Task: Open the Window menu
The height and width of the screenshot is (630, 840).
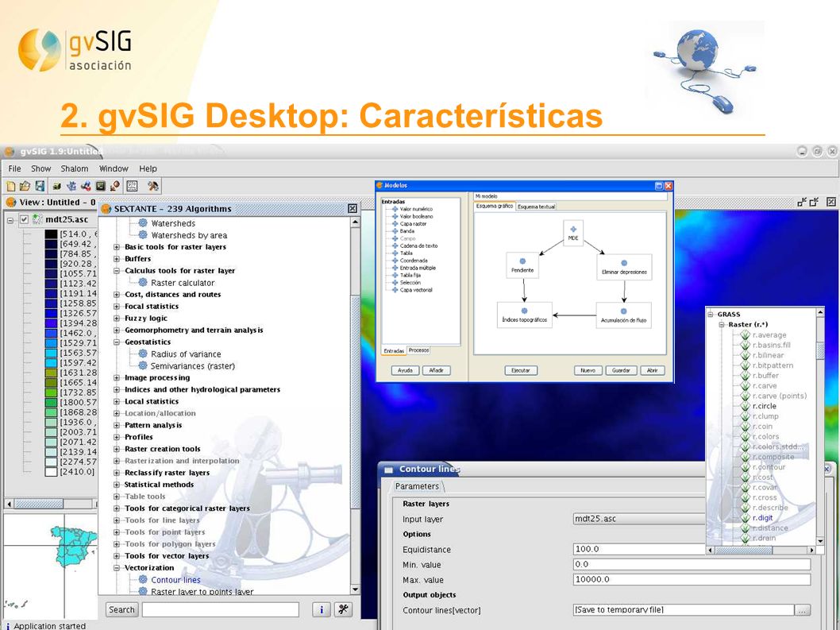Action: [x=114, y=168]
